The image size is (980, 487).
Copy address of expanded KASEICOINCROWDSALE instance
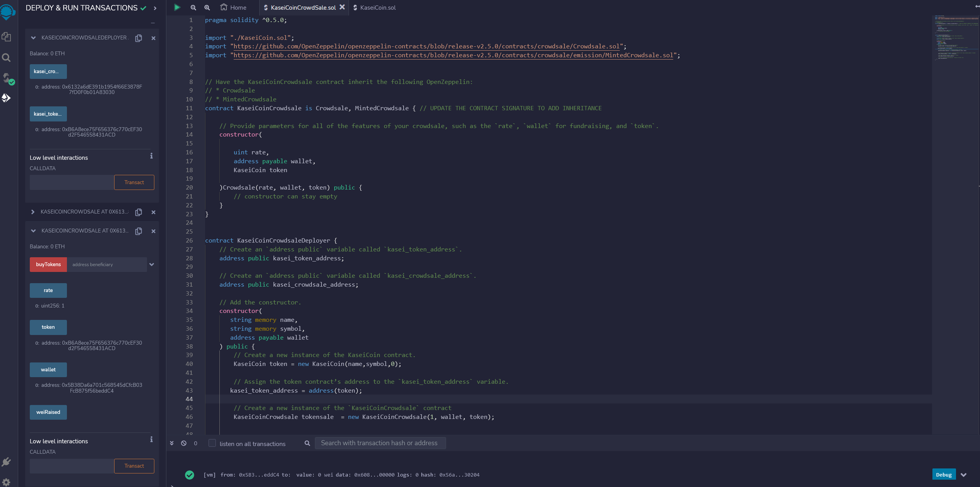[139, 231]
